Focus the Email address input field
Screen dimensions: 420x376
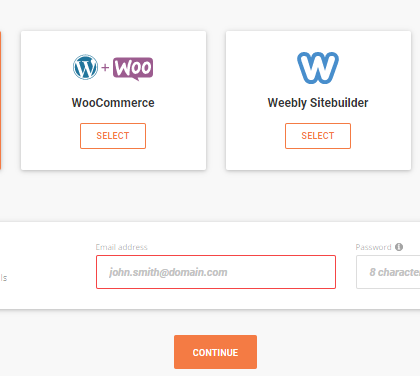point(216,272)
